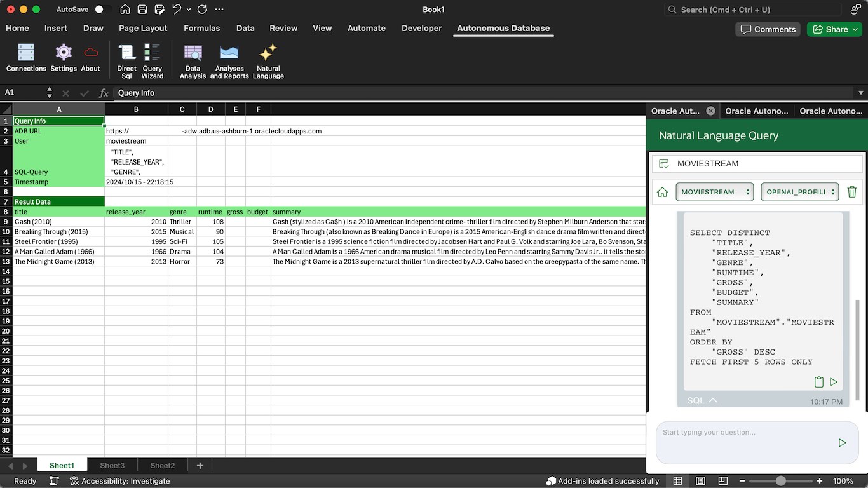The image size is (868, 488).
Task: Close the first Oracle Autonomous pane tab
Action: [710, 111]
